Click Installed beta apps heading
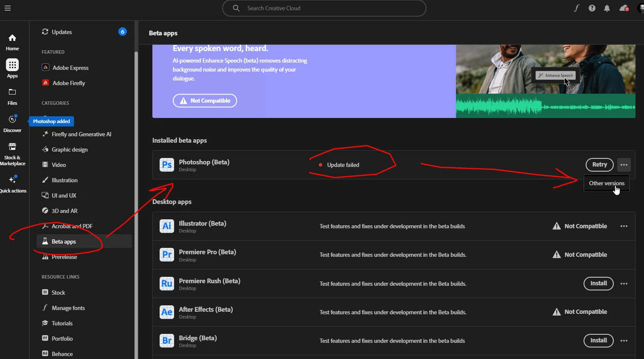The image size is (644, 359). point(180,141)
